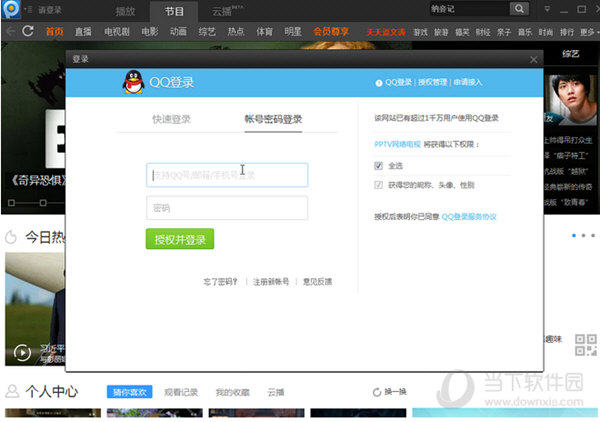
Task: Click the magnifier search icon
Action: [x=519, y=9]
